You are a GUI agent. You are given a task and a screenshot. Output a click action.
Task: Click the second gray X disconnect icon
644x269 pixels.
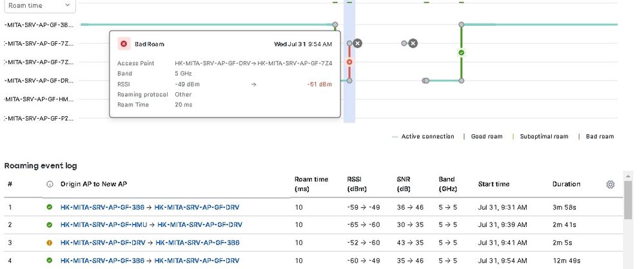click(413, 43)
